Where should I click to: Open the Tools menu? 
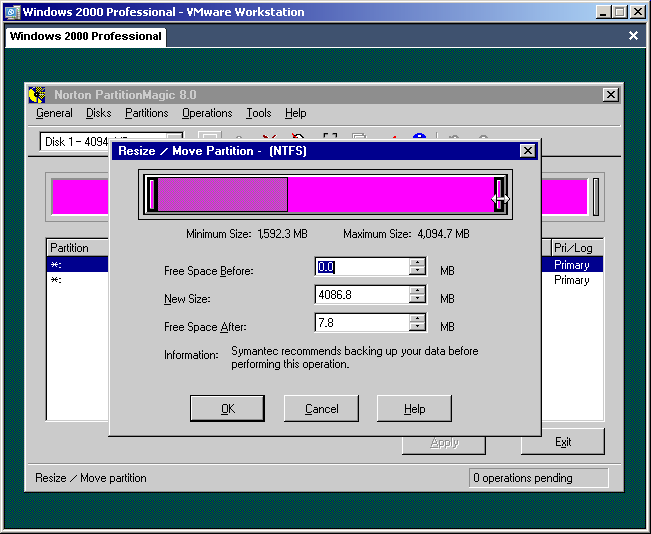click(258, 113)
